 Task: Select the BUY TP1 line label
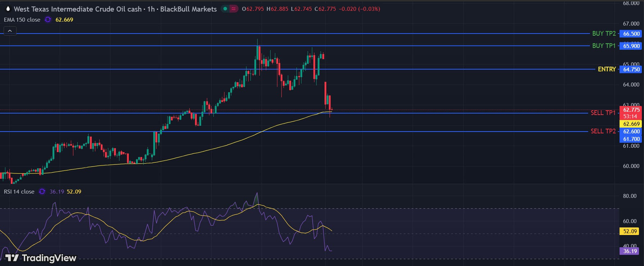(604, 46)
